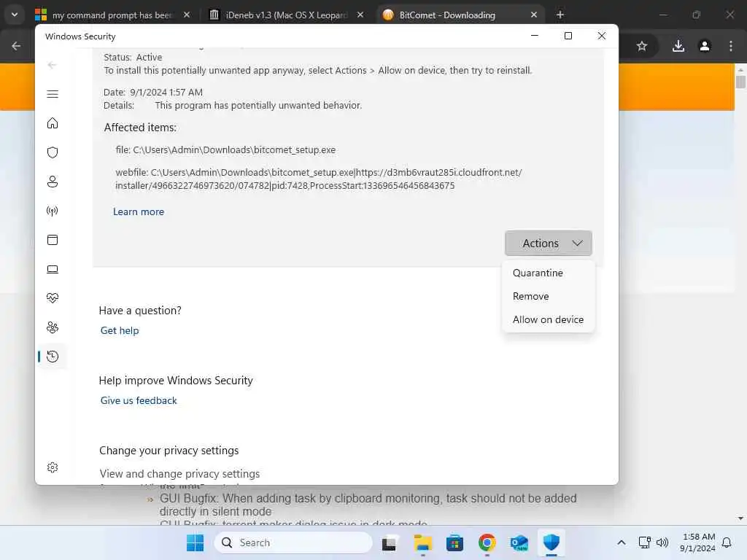The height and width of the screenshot is (560, 747).
Task: Open notifications bell icon
Action: tap(727, 542)
